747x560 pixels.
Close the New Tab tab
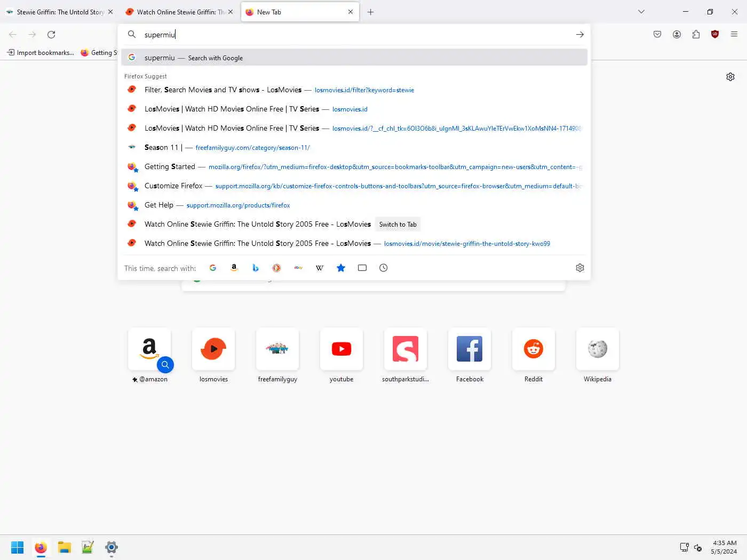351,12
